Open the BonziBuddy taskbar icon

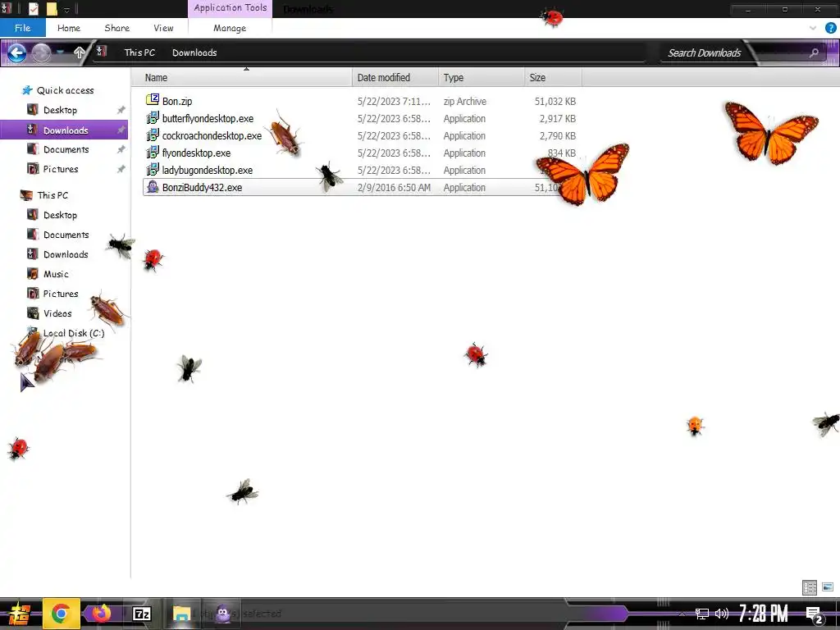223,614
